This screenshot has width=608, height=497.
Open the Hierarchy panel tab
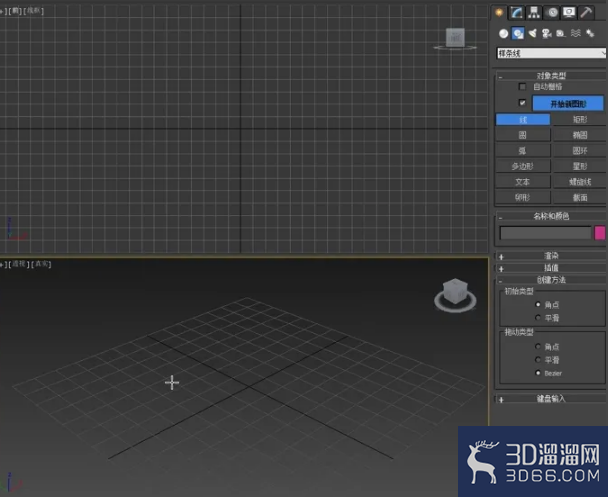point(534,12)
